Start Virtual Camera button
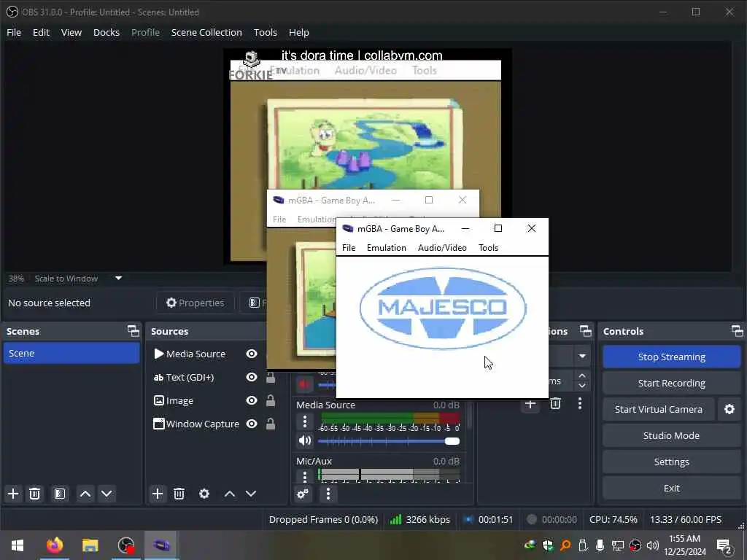Image resolution: width=747 pixels, height=560 pixels. click(x=659, y=409)
